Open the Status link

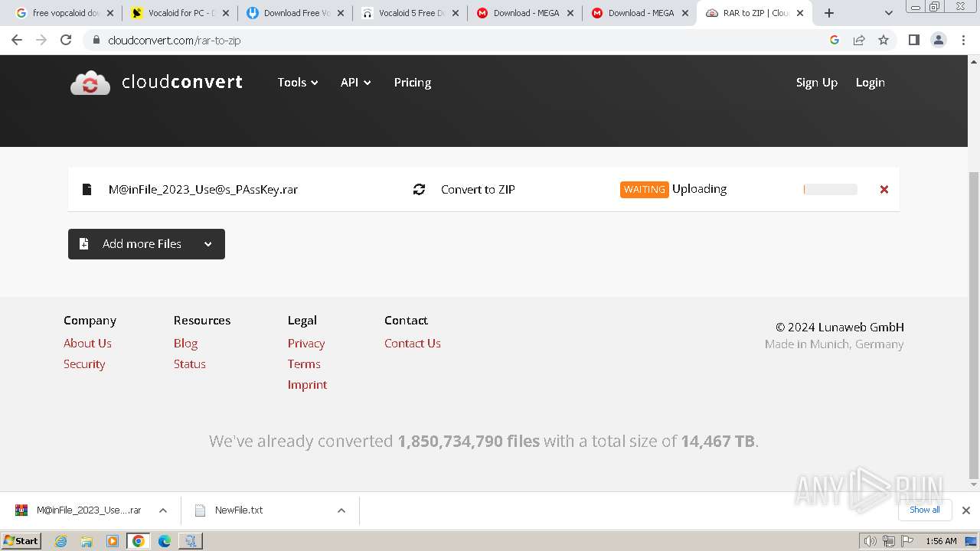tap(190, 364)
